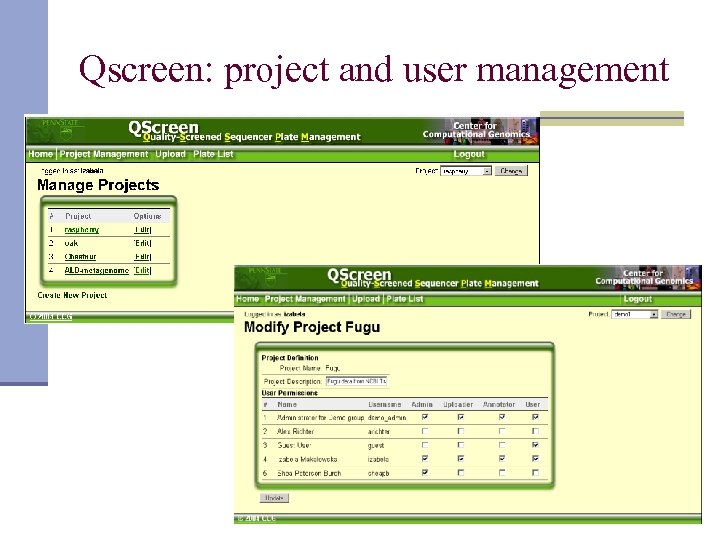Click Center for Computational Genomics banner, Manage Projects window
The height and width of the screenshot is (540, 720).
pos(479,131)
